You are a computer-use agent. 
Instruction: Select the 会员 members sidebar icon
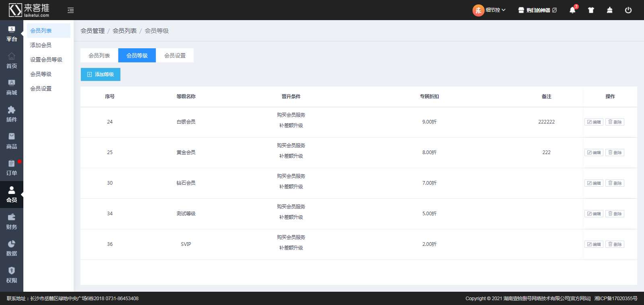(x=12, y=195)
